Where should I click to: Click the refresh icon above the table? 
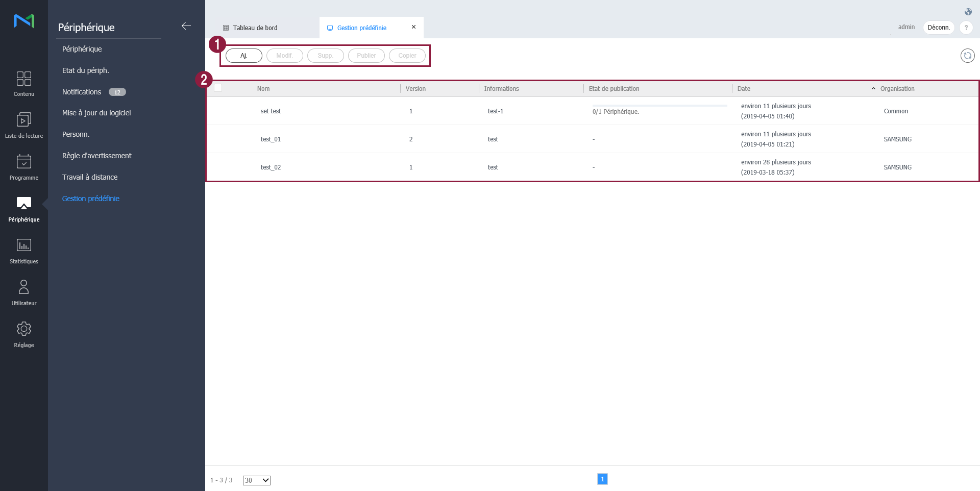967,56
